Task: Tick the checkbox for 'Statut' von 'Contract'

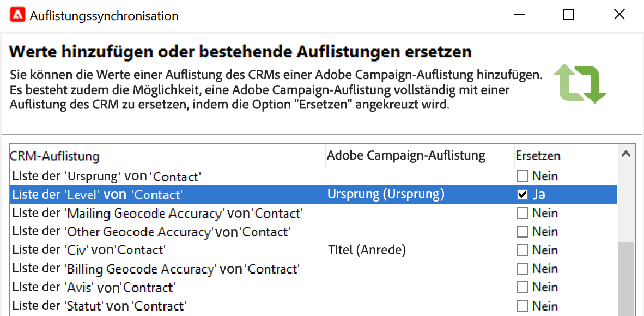Action: [x=523, y=306]
